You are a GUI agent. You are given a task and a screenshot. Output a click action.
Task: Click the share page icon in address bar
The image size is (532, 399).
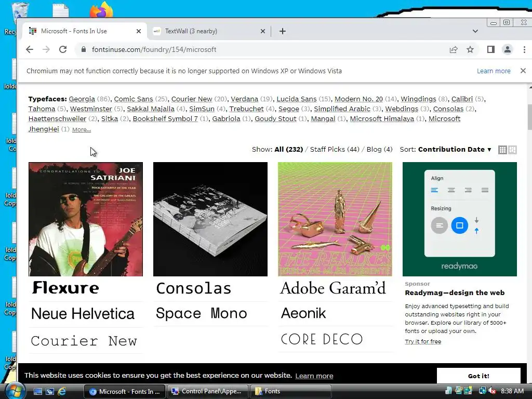453,49
